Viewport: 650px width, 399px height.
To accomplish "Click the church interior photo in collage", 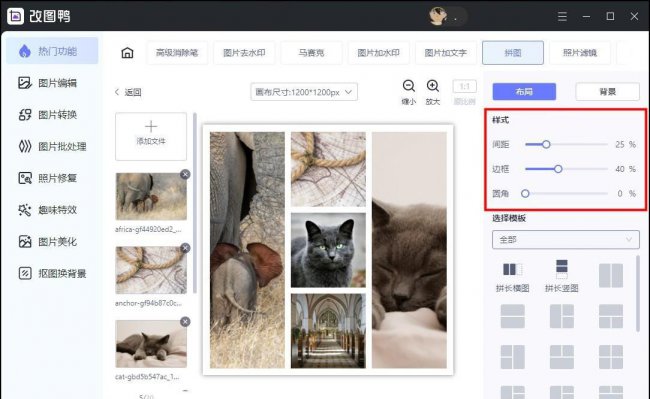I will (x=328, y=331).
